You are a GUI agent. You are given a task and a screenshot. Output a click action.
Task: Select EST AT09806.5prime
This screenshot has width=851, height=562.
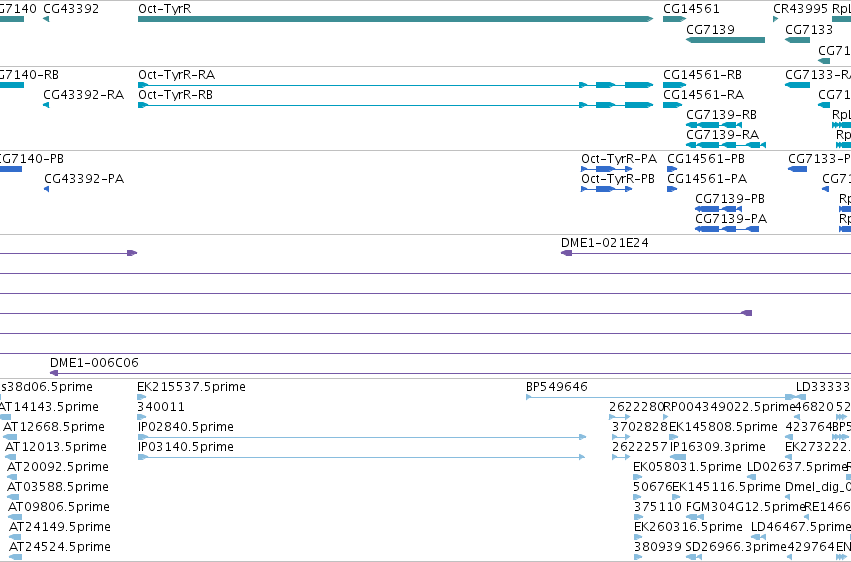click(13, 517)
